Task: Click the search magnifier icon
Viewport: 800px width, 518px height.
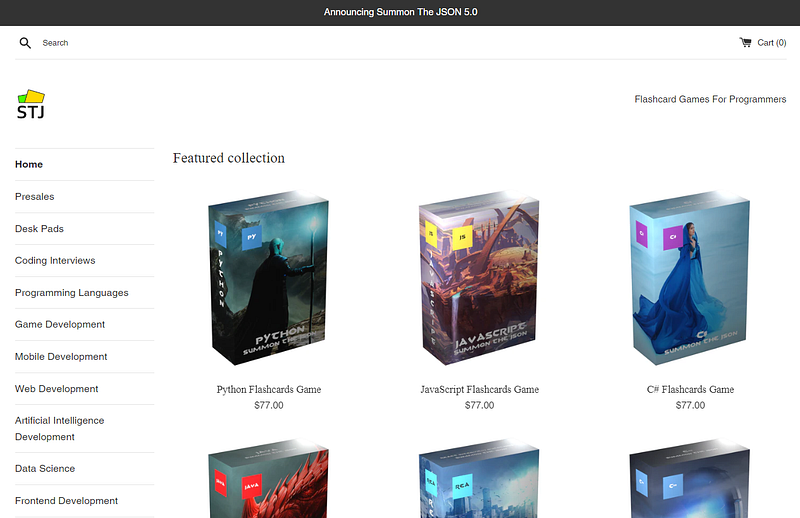Action: point(25,43)
